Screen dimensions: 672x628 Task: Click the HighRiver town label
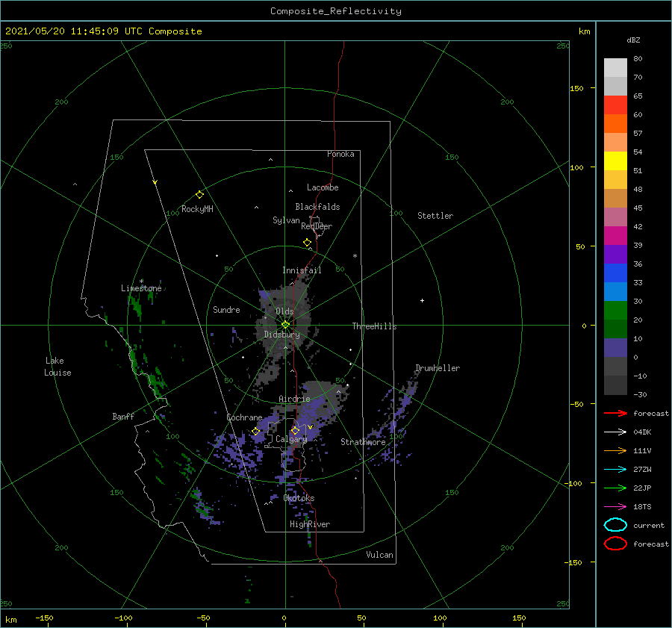click(x=309, y=525)
